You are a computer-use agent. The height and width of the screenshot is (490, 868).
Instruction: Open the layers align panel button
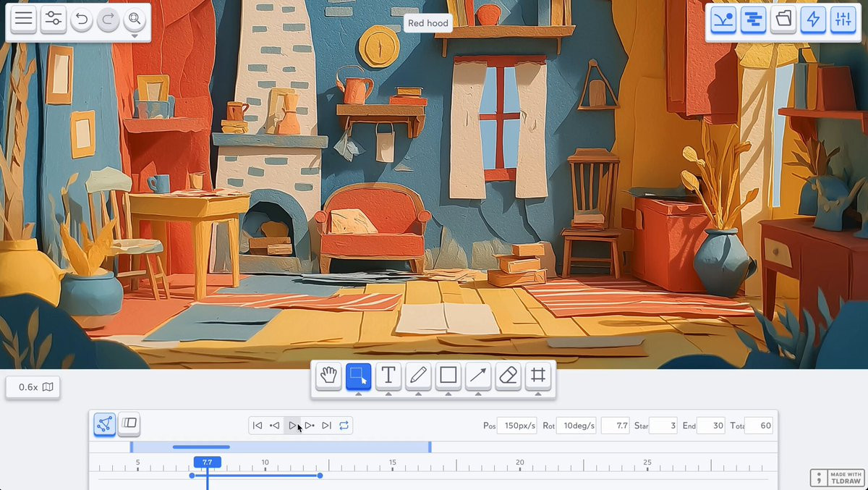753,20
